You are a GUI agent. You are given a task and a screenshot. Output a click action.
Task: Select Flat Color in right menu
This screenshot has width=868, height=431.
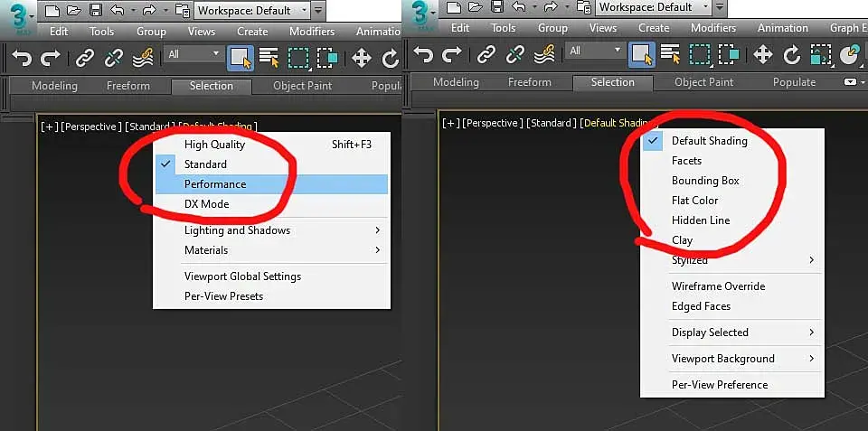(x=731, y=201)
